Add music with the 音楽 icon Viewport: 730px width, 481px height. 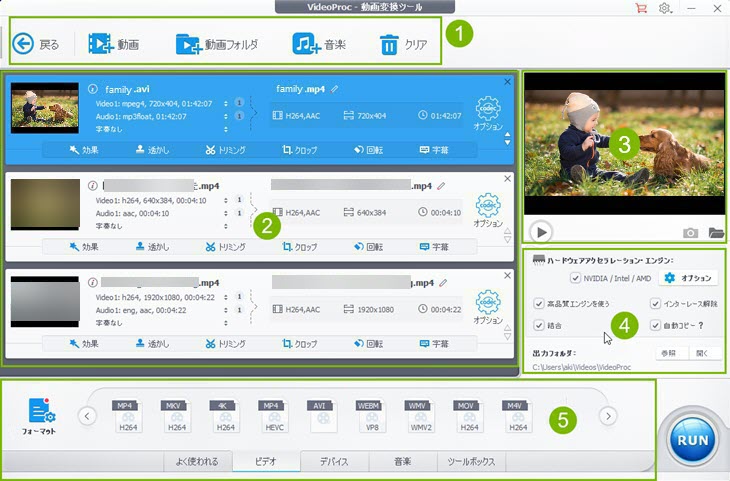306,44
